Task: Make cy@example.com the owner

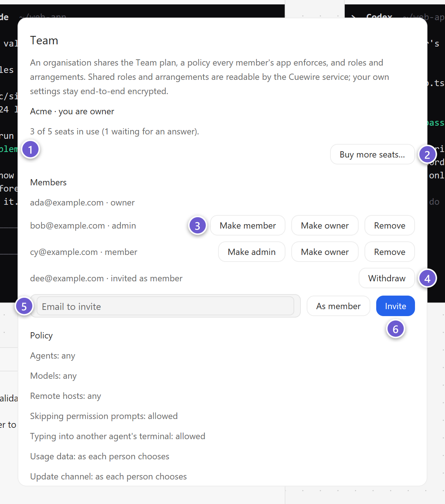Action: pyautogui.click(x=325, y=252)
